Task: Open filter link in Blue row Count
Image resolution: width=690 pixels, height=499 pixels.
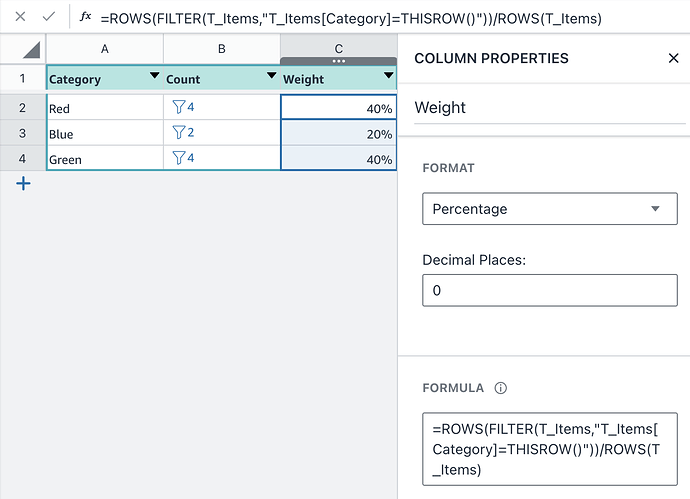Action: point(183,133)
